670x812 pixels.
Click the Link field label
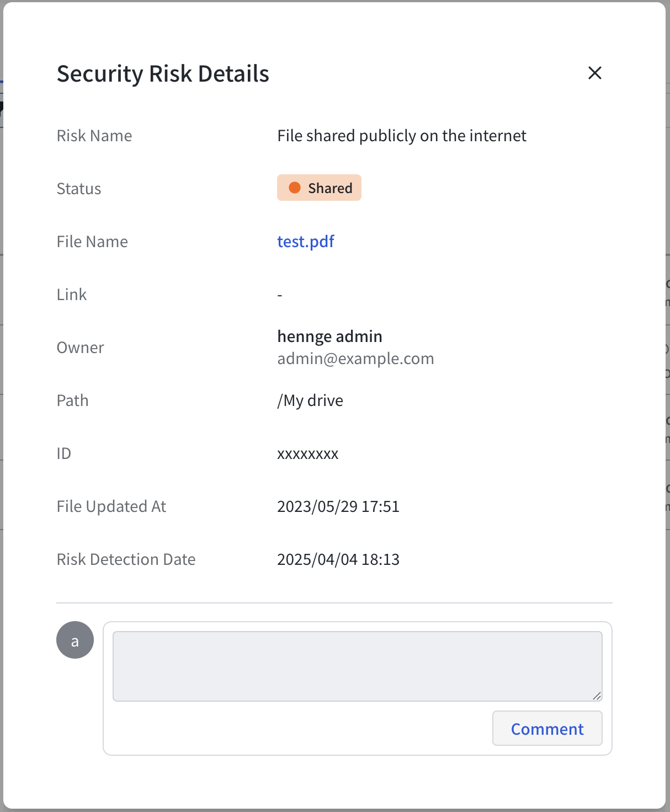click(x=72, y=295)
